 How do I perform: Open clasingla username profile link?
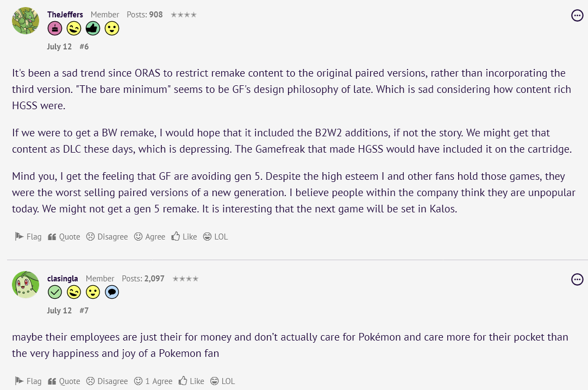[63, 279]
